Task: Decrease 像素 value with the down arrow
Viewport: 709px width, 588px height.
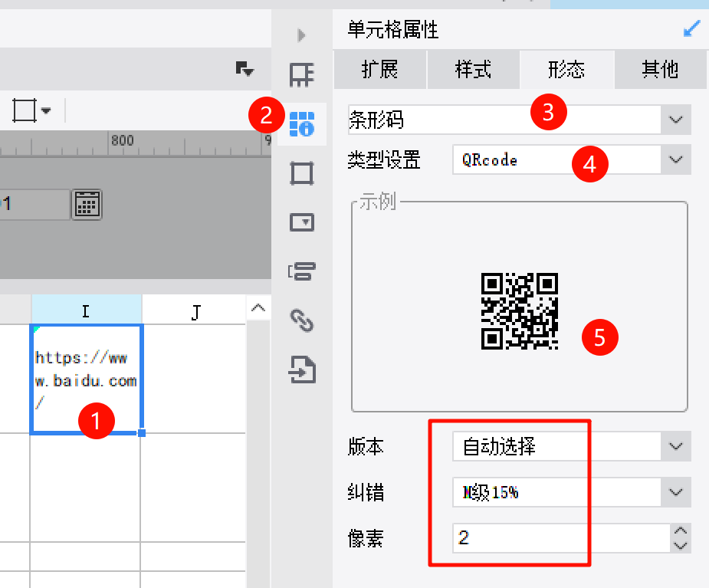Action: [681, 546]
